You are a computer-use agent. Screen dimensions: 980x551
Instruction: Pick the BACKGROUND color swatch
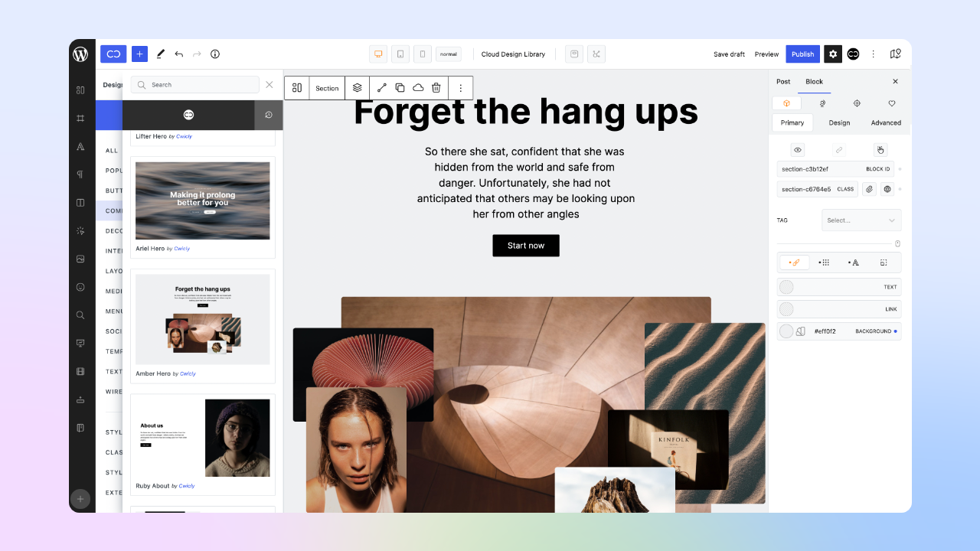(x=786, y=331)
